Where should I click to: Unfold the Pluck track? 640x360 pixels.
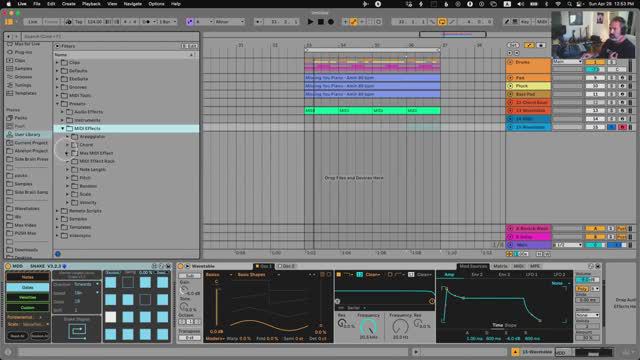pyautogui.click(x=510, y=86)
